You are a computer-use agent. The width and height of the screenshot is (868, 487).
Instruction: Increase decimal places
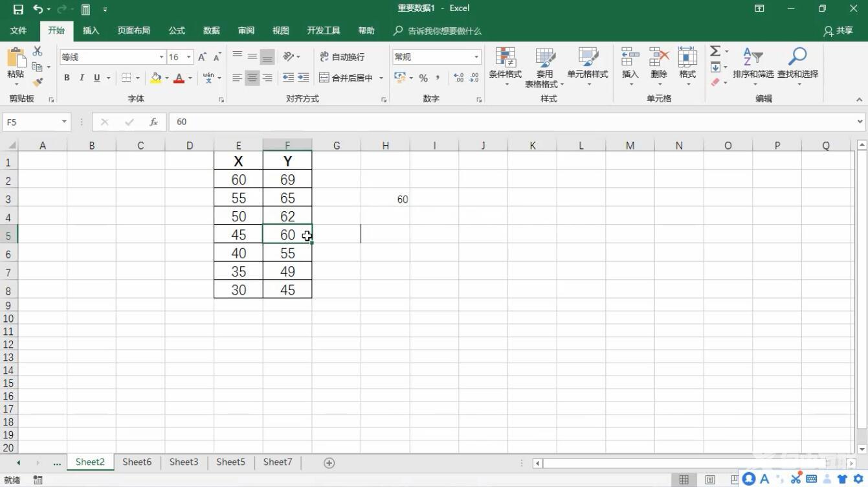click(x=459, y=78)
